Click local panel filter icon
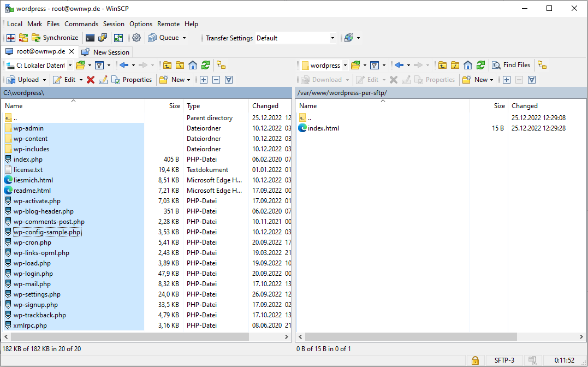 coord(99,66)
